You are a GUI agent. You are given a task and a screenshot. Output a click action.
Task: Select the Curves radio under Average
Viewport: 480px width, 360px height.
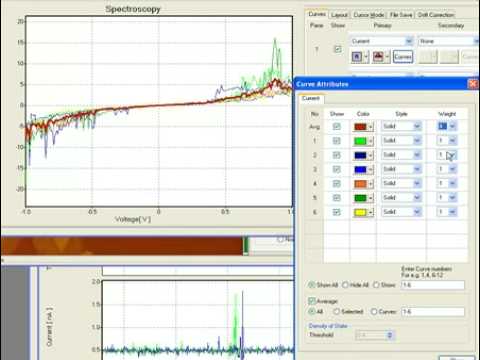[x=374, y=312]
